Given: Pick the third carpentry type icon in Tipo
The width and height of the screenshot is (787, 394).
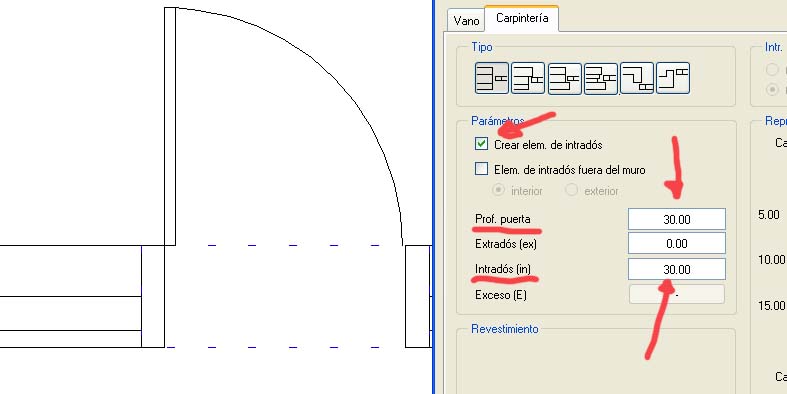Looking at the screenshot, I should [x=565, y=78].
